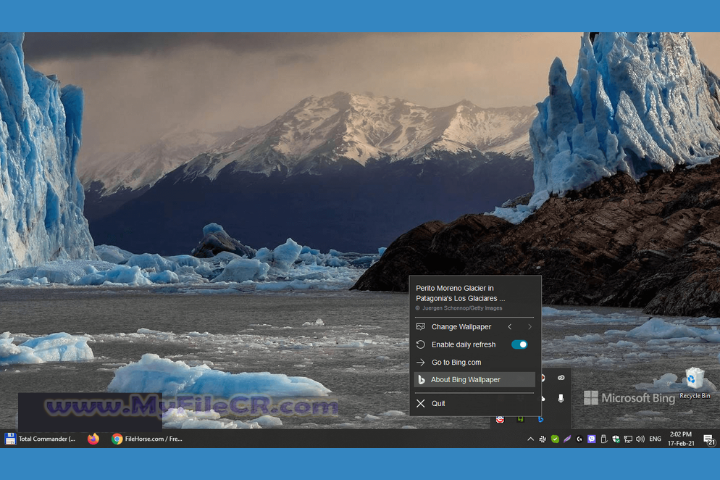Click the white device icon in overflow panel
The height and width of the screenshot is (480, 720).
561,398
